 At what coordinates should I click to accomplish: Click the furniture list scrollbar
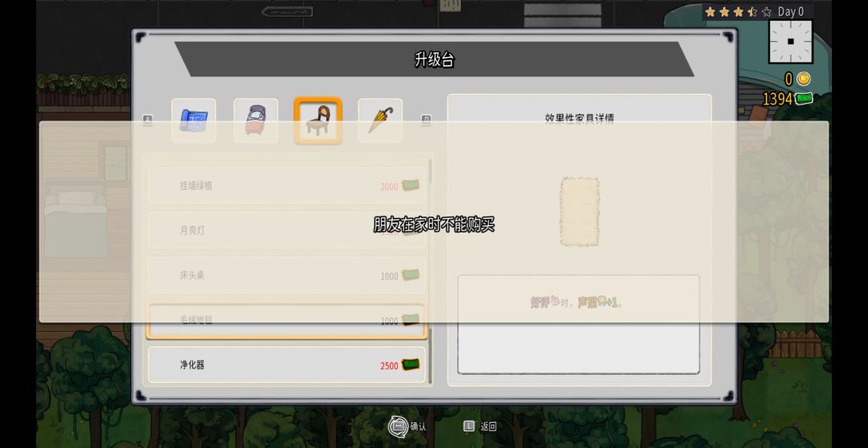coord(430,271)
